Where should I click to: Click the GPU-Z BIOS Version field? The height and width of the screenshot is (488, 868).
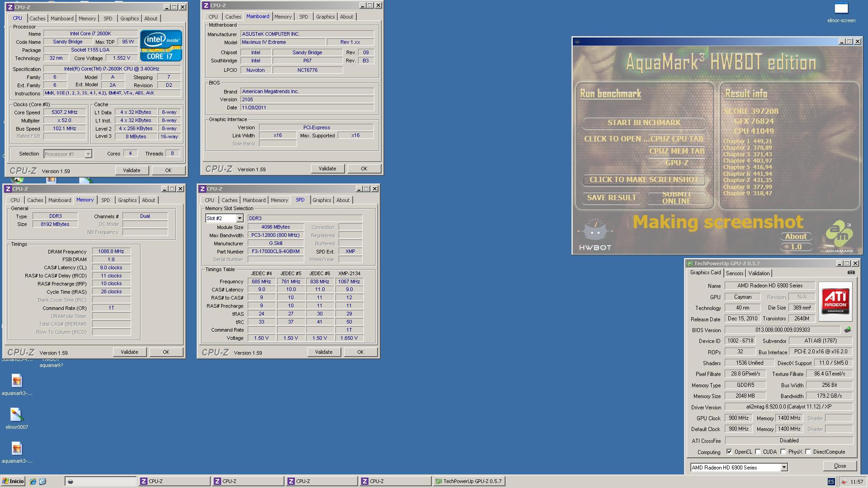(783, 330)
